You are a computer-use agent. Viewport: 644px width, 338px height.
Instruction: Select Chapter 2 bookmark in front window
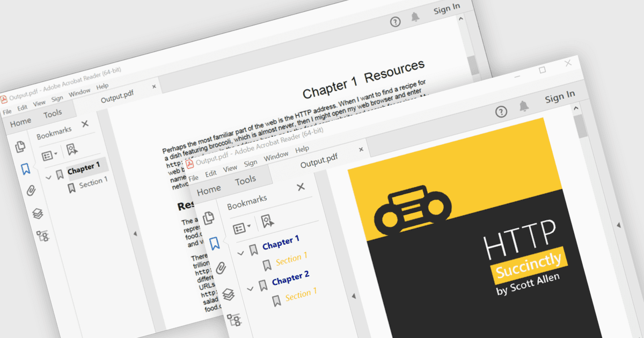[290, 278]
